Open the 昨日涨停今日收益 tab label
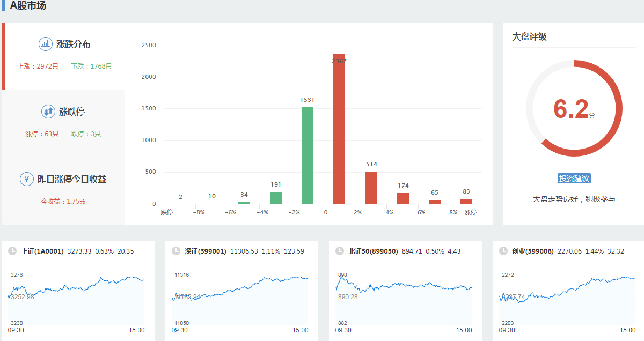Screen dimensions: 644x341 (x=72, y=179)
